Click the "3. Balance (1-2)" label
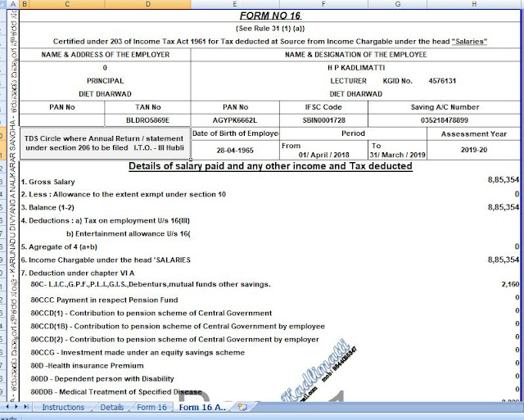Screen dimensions: 524x420 click(x=47, y=207)
